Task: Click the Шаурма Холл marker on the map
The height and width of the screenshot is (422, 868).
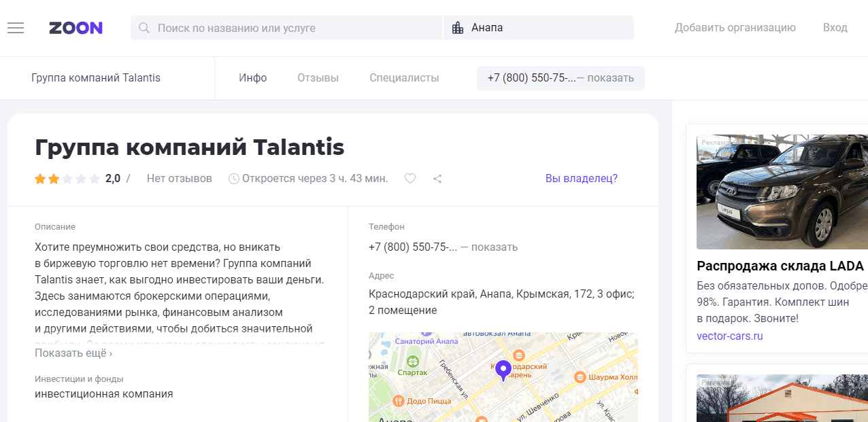Action: (x=579, y=376)
